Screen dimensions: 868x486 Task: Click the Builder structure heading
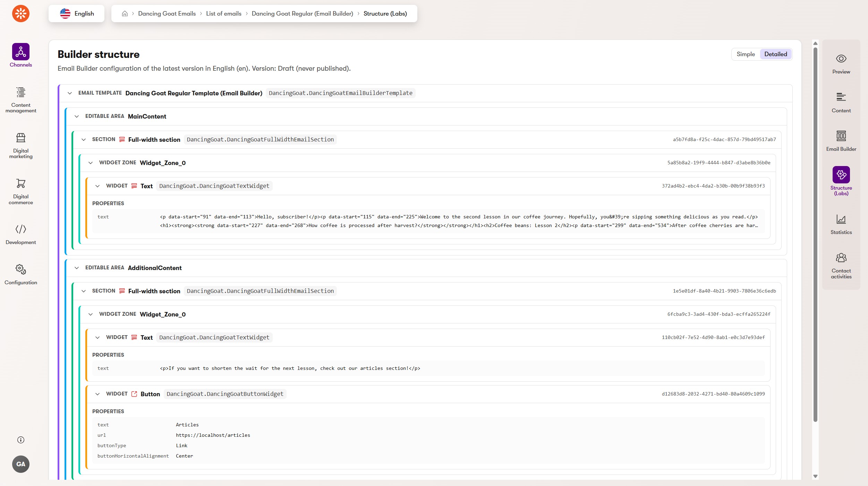point(99,54)
